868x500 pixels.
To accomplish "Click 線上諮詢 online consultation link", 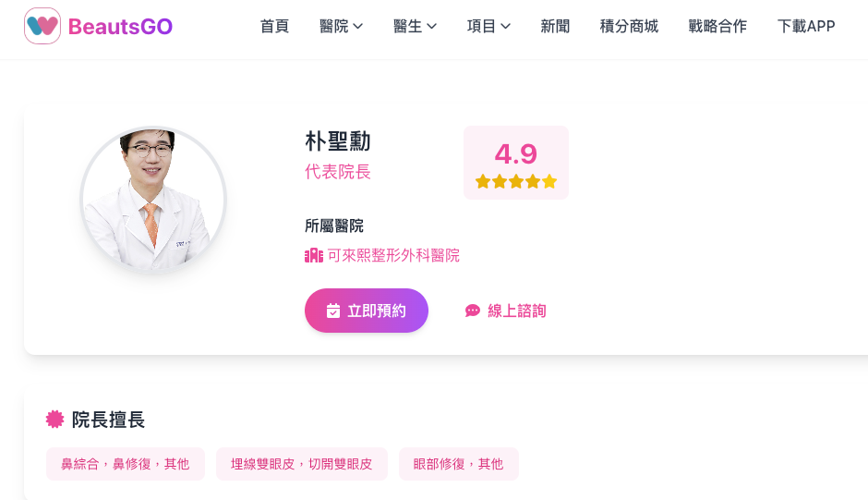I will [516, 311].
